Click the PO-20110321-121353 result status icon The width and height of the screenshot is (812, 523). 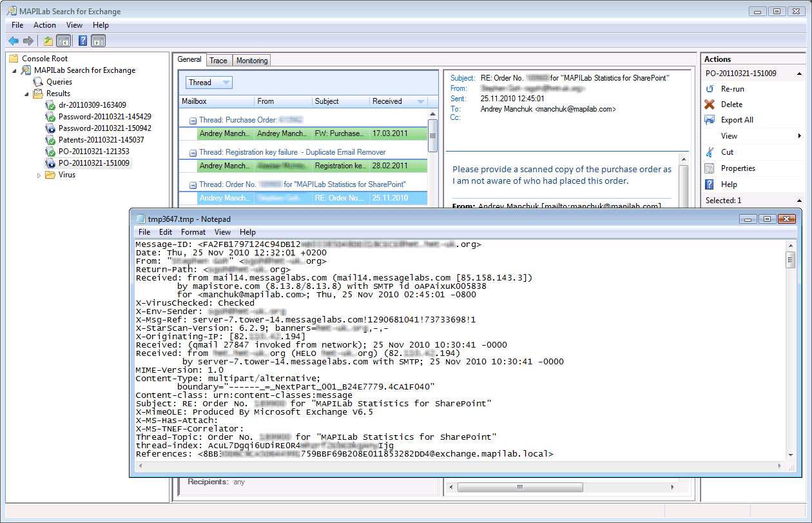point(50,152)
